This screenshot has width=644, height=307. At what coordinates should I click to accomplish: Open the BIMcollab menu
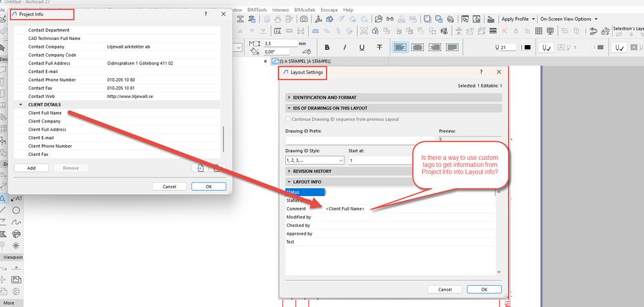tap(305, 10)
